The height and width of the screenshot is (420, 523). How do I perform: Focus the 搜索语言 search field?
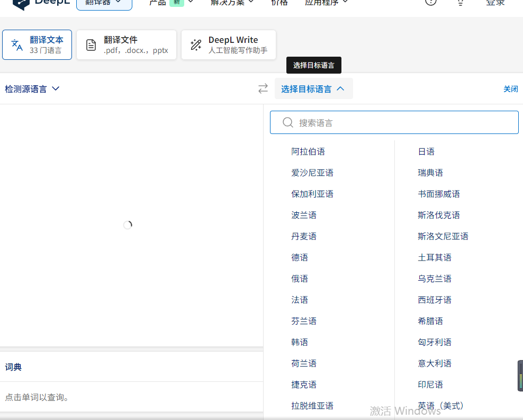coord(394,122)
